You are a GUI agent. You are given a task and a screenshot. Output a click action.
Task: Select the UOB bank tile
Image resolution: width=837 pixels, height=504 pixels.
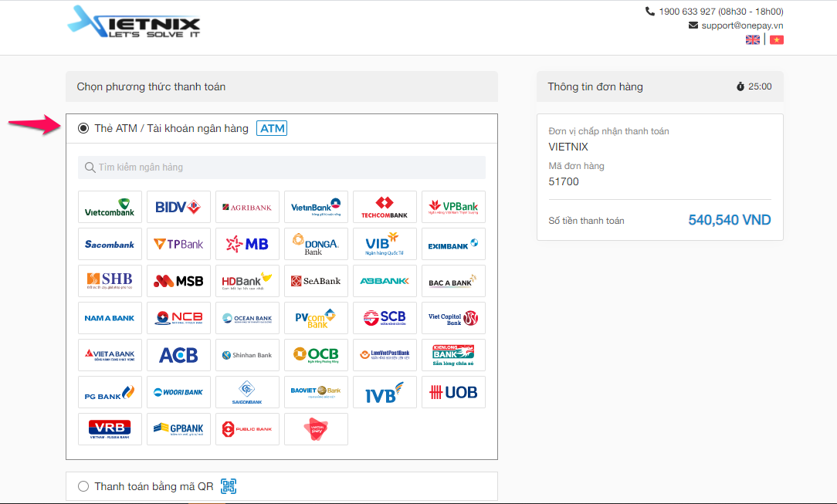[x=454, y=393]
